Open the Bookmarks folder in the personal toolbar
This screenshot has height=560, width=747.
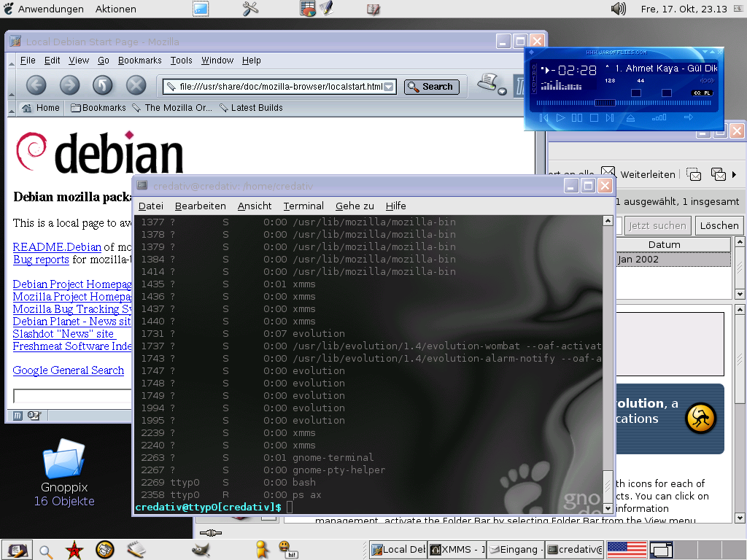[98, 108]
